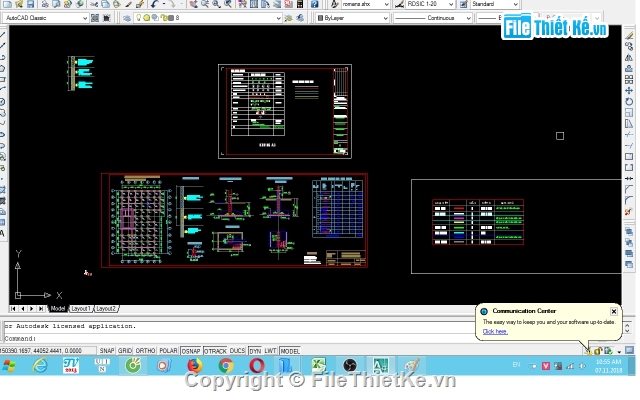Click the command line input field
640x400 pixels.
coord(239,338)
